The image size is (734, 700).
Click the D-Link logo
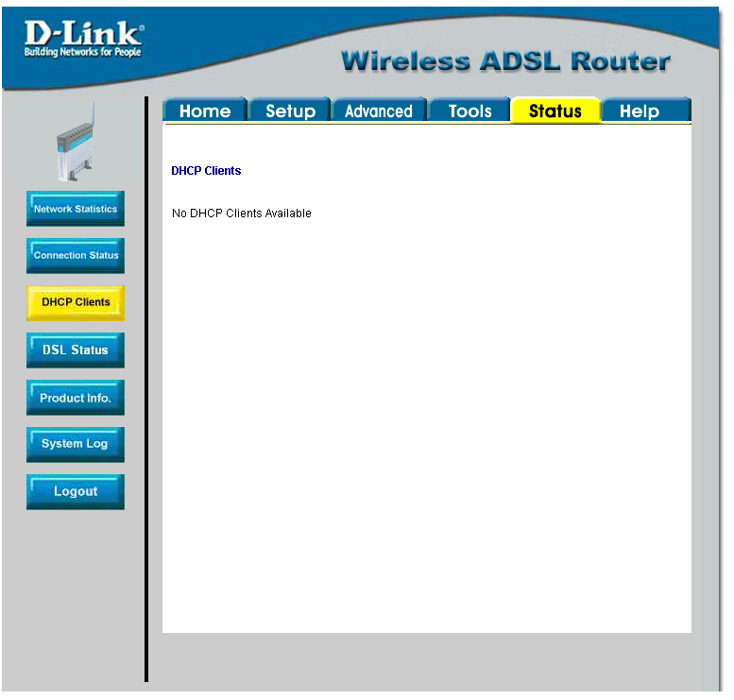pos(84,40)
